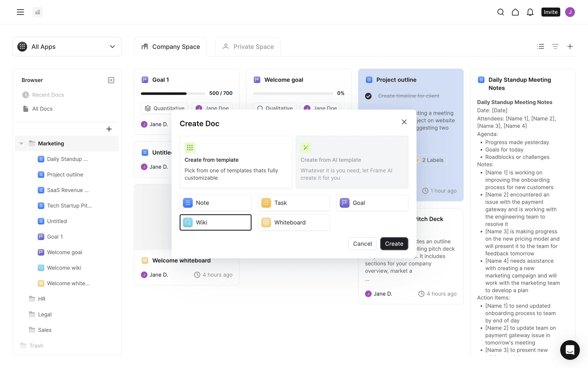Select the Wiki doc type option
The width and height of the screenshot is (588, 368).
tap(215, 222)
